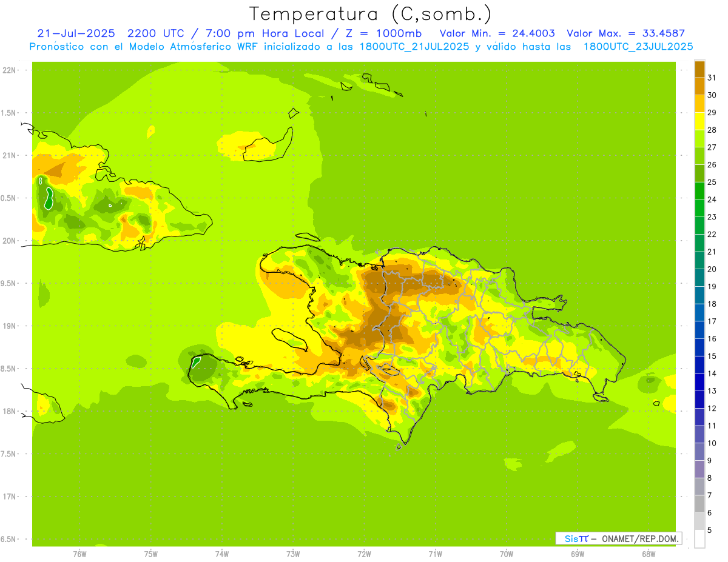
Task: Click the "SisTT - ONAMET/REP.DOM." credit label
Action: click(x=618, y=538)
